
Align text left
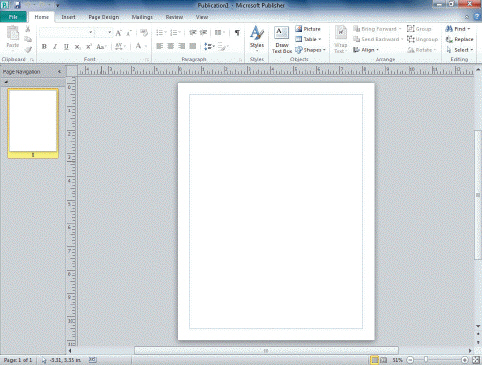(x=160, y=46)
